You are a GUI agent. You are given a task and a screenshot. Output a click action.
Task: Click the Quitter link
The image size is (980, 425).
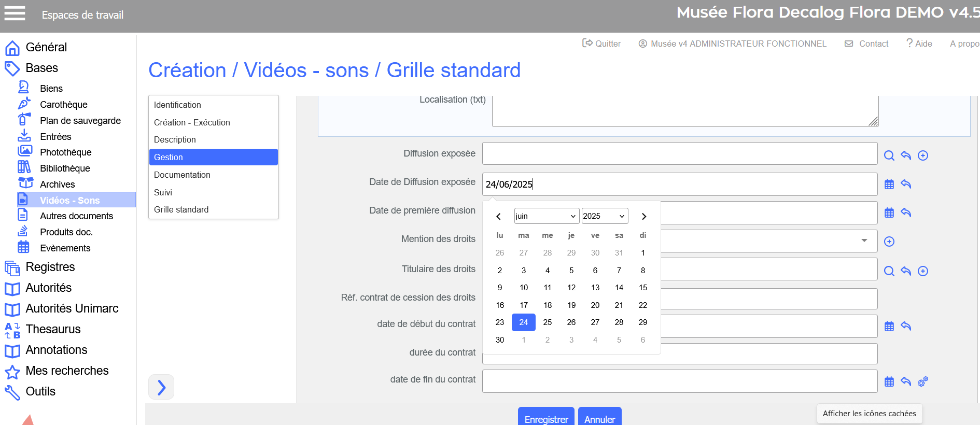[601, 44]
